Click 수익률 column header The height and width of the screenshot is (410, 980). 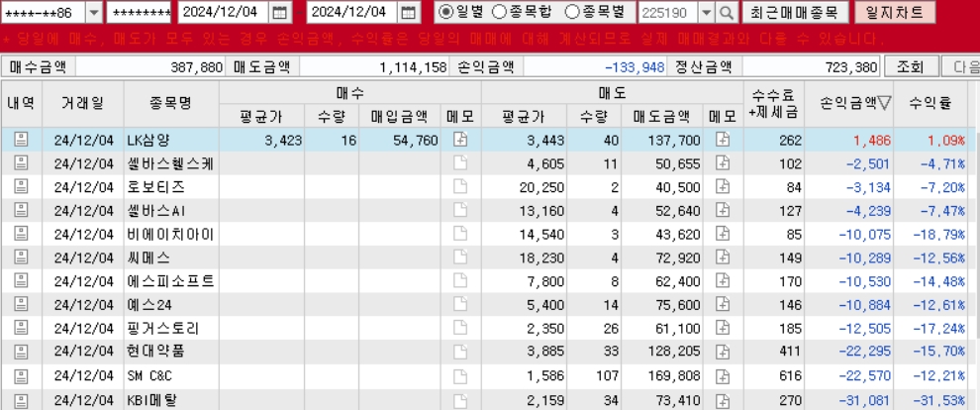931,104
